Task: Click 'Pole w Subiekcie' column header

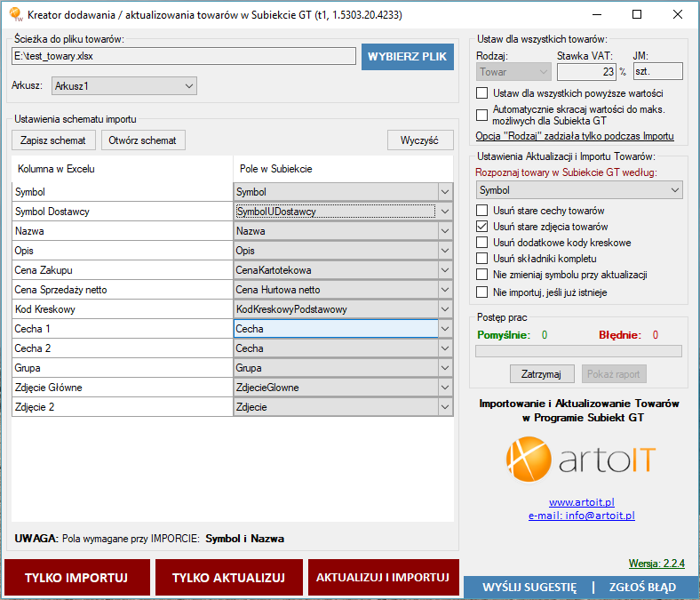Action: 343,169
